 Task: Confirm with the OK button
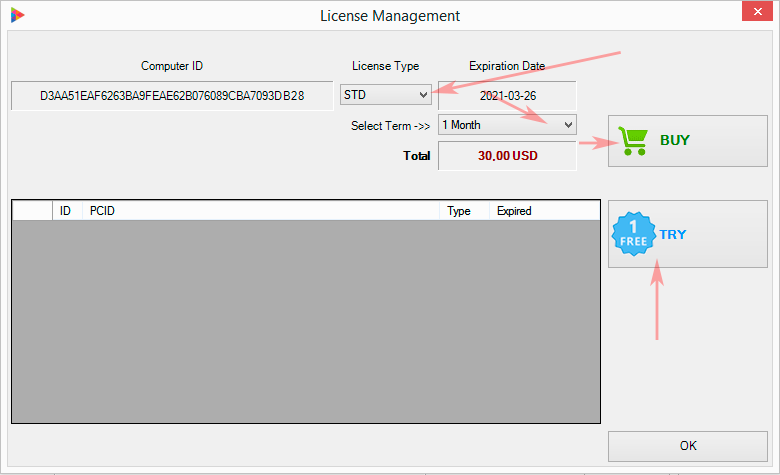point(688,446)
